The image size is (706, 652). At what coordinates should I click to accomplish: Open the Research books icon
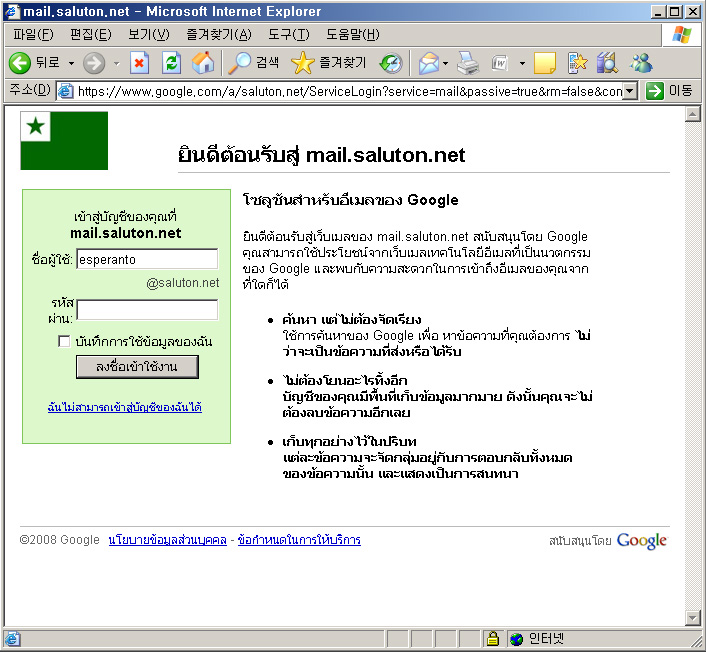[607, 63]
